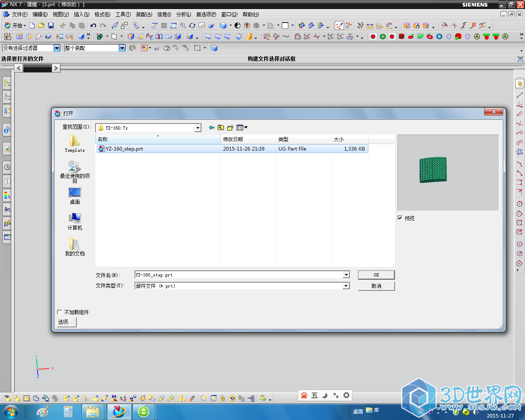Open My Documents (我的文档) in places bar

click(75, 247)
